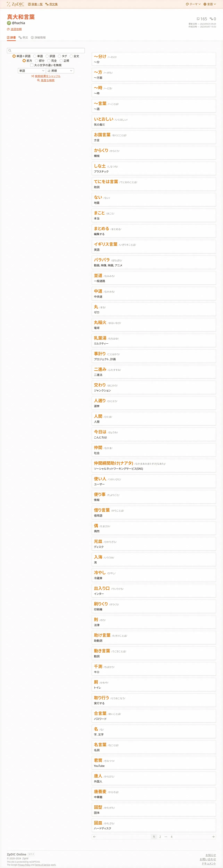Open the 辞書一覧 dictionary list

pos(35,4)
